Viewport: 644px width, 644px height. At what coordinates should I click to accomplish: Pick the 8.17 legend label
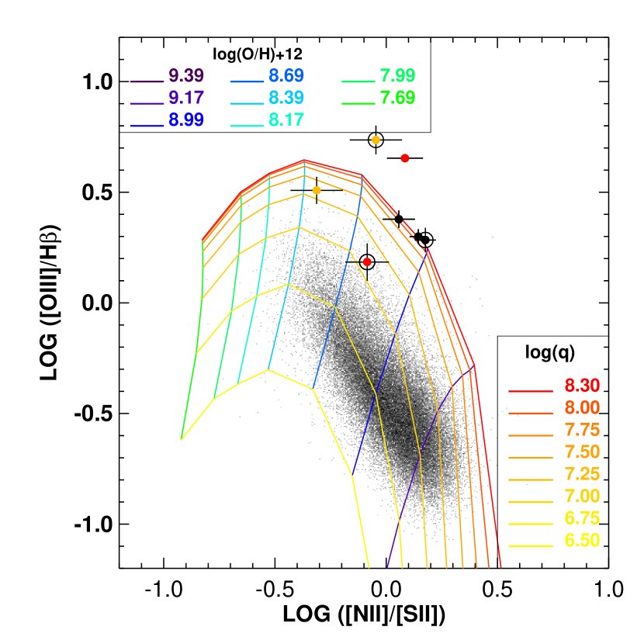click(286, 119)
